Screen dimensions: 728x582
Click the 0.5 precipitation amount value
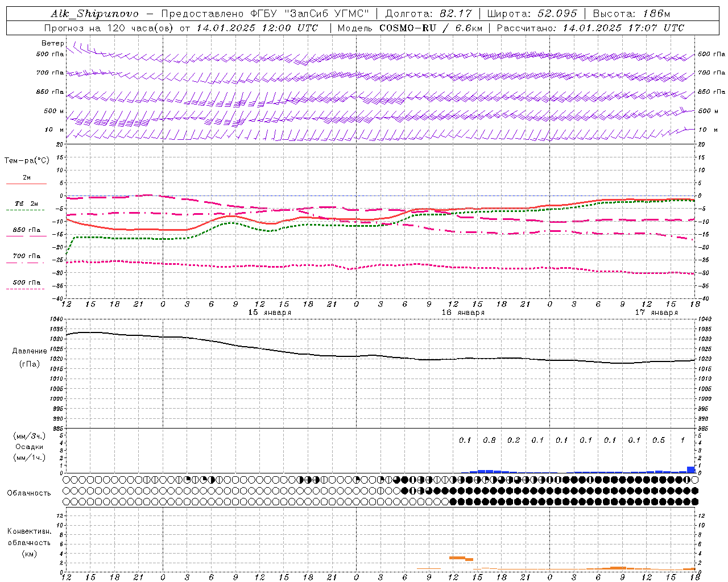click(659, 440)
